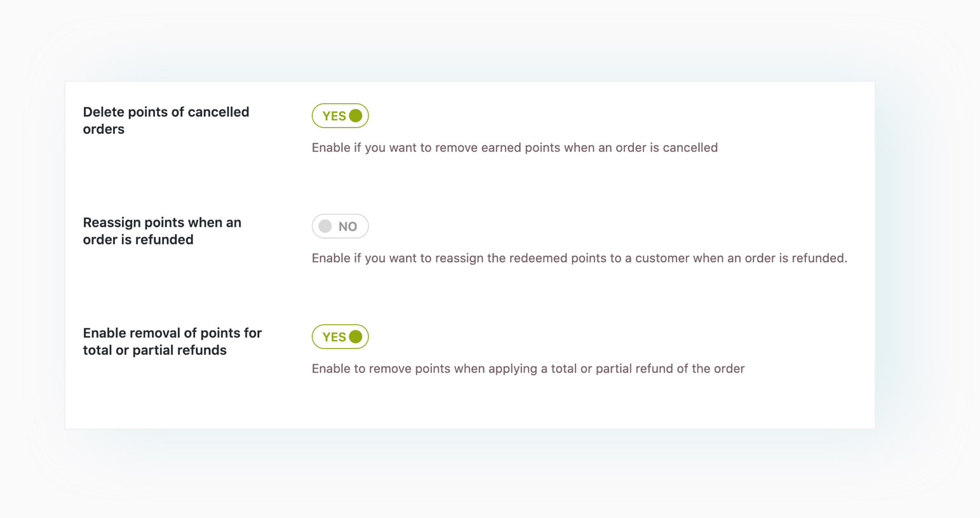This screenshot has height=518, width=980.
Task: Click "order is refunded" line of Reassign label
Action: coord(138,240)
